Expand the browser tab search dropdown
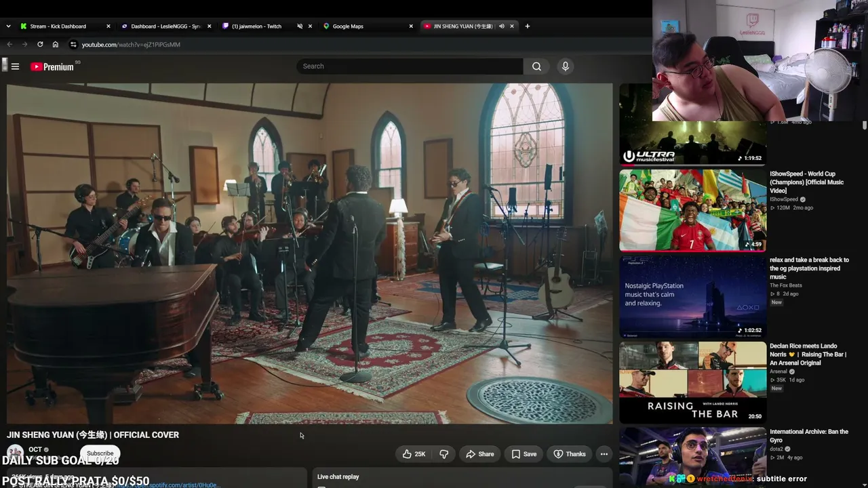Image resolution: width=868 pixels, height=488 pixels. (8, 26)
